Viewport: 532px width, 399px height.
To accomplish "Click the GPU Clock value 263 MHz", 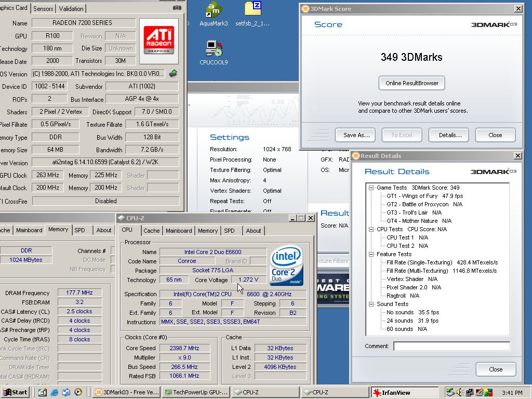I will pos(47,175).
